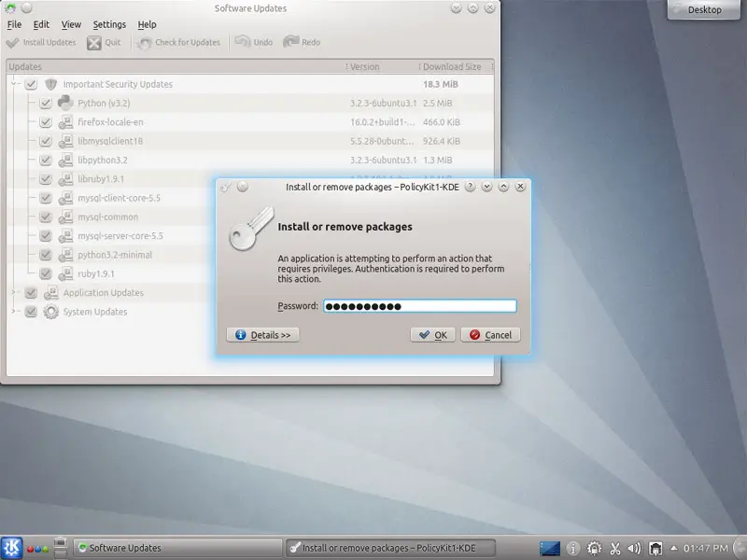Screen dimensions: 747x560
Task: Click the volume icon in system tray
Action: coord(635,549)
